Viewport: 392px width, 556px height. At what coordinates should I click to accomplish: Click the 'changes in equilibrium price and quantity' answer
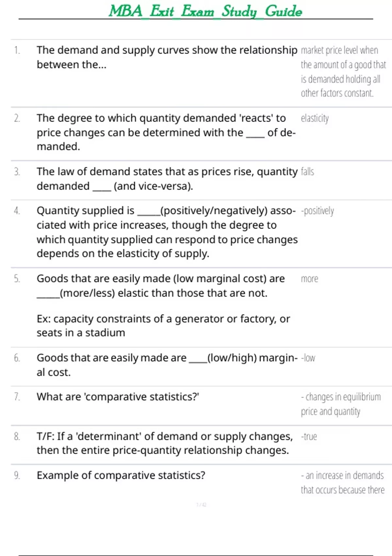[340, 404]
